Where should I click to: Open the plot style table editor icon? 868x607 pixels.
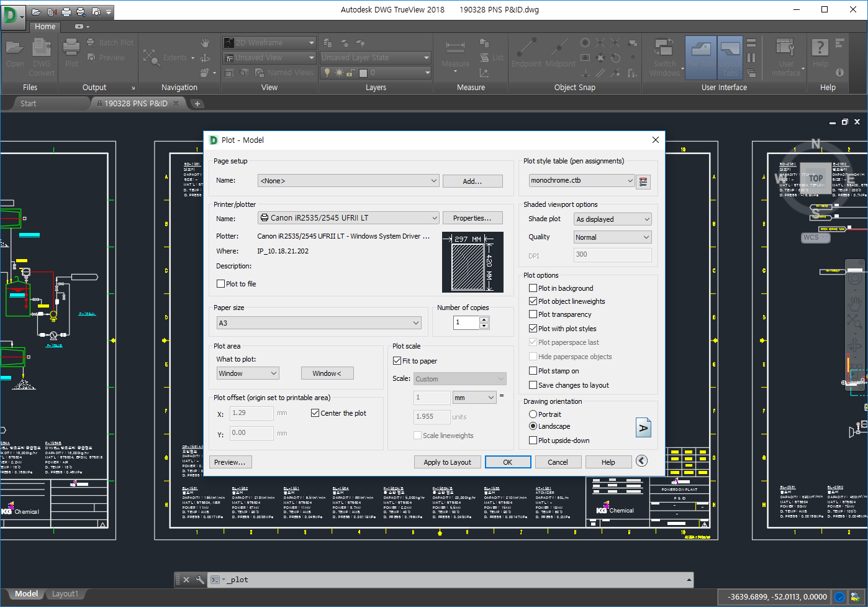(x=643, y=181)
